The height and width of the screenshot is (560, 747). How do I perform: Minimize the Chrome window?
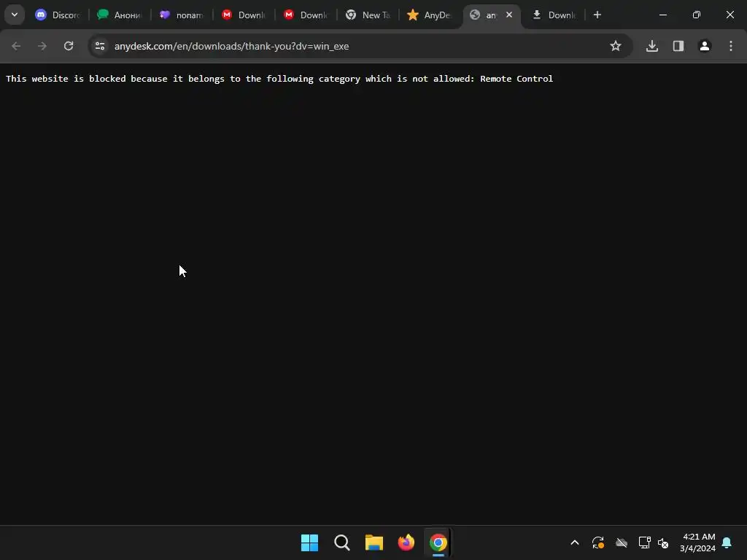click(x=662, y=15)
